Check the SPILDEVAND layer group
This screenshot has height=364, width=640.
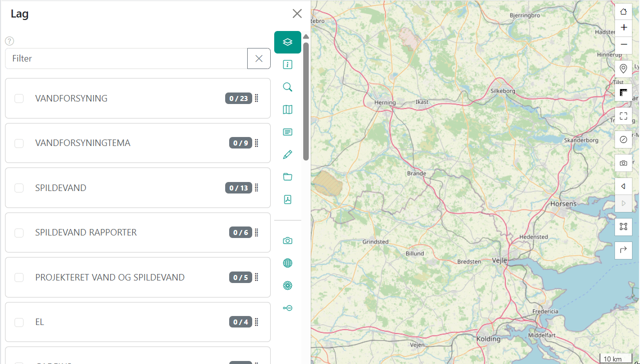pyautogui.click(x=19, y=188)
